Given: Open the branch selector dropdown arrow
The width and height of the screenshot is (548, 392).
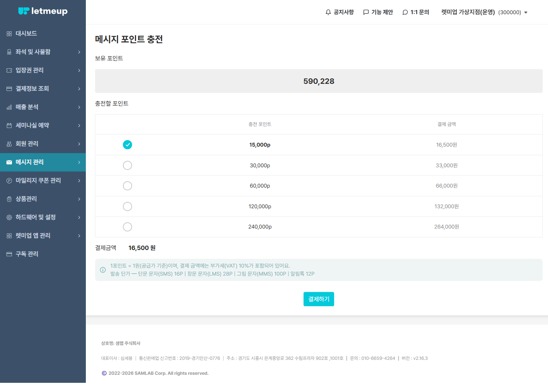Looking at the screenshot, I should click(x=526, y=13).
